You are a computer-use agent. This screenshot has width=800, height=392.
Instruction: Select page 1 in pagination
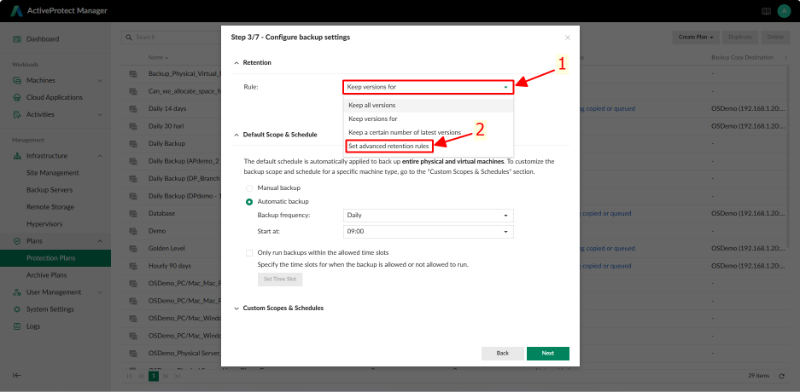tap(154, 376)
